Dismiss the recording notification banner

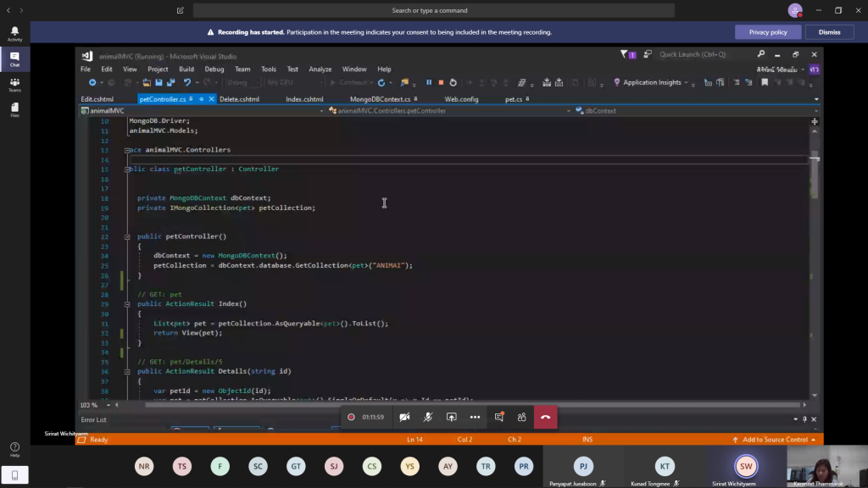[x=829, y=32]
